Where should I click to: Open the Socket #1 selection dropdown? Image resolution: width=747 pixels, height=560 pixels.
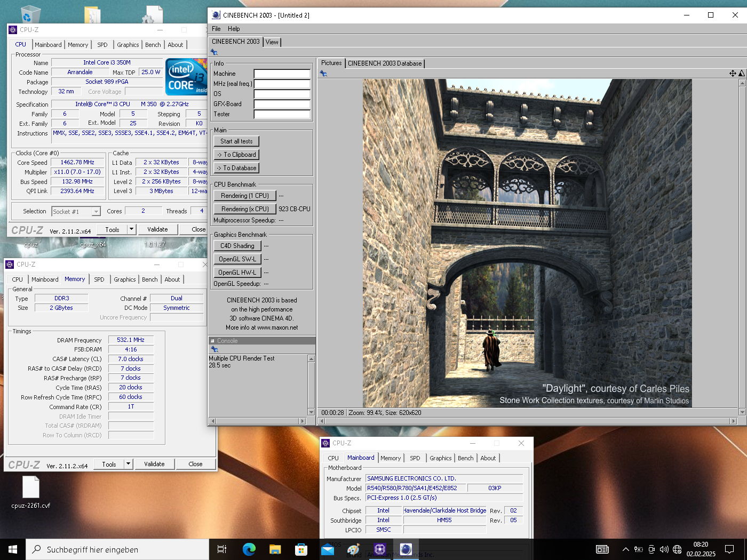[x=76, y=212]
